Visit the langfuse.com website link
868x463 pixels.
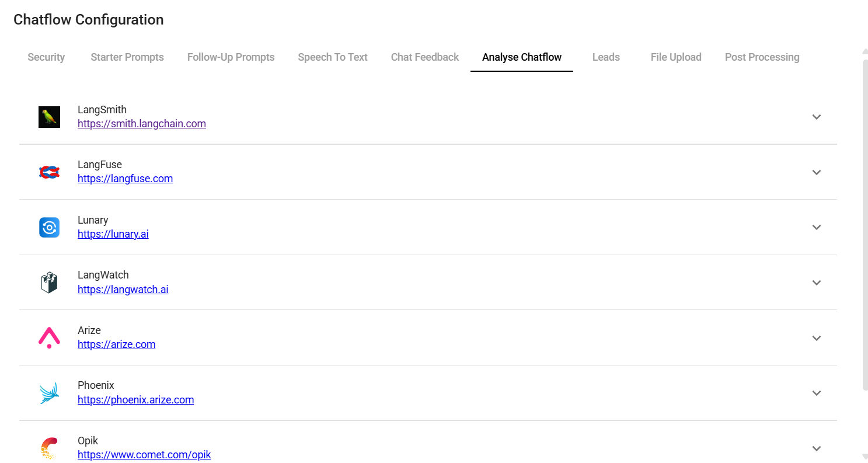coord(125,178)
